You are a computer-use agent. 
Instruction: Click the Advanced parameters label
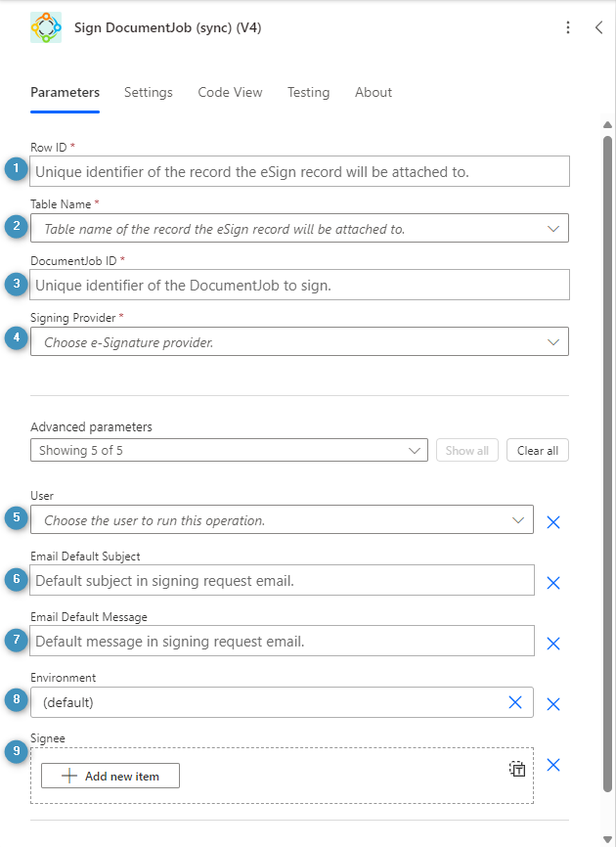tap(91, 426)
